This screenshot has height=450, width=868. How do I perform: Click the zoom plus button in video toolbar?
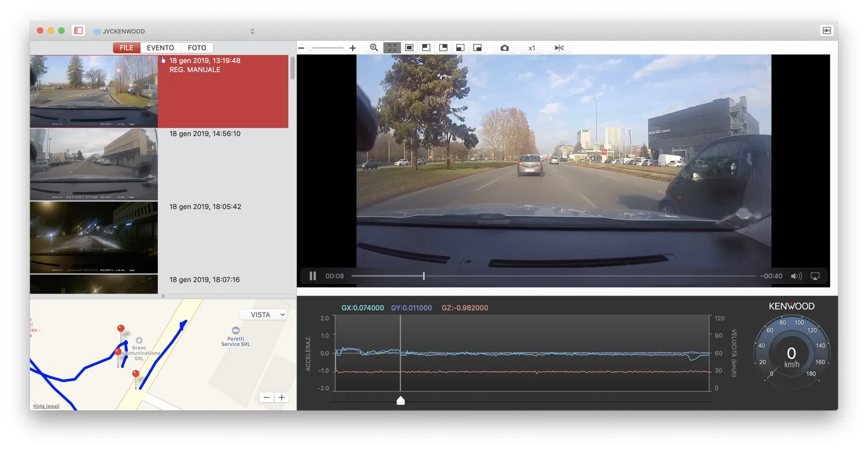(x=353, y=48)
